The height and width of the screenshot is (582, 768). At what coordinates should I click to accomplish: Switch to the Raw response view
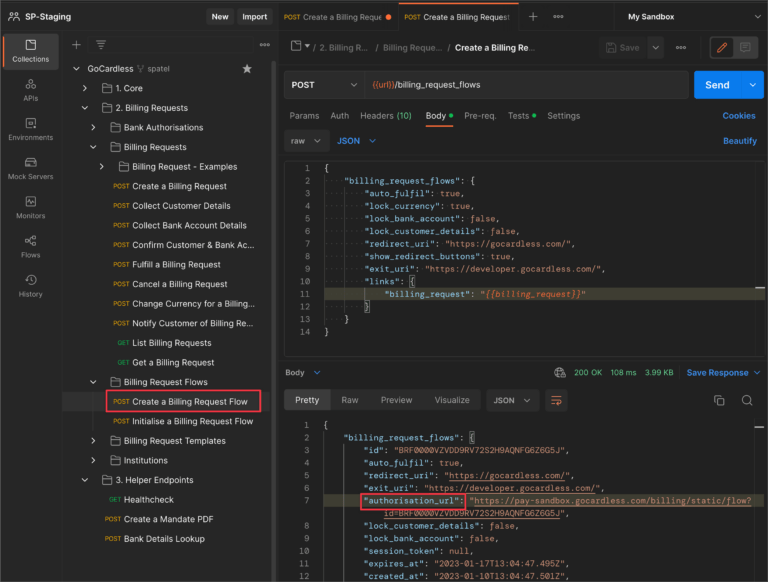tap(350, 400)
